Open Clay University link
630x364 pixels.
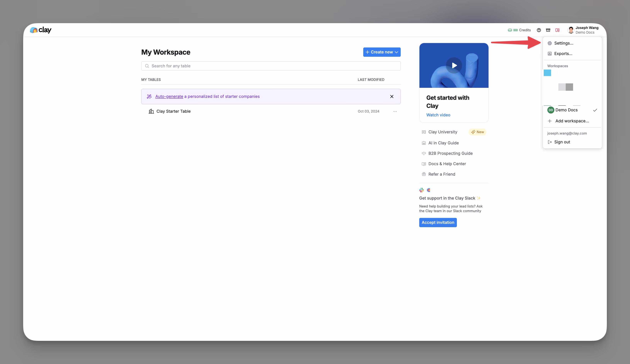(x=443, y=132)
